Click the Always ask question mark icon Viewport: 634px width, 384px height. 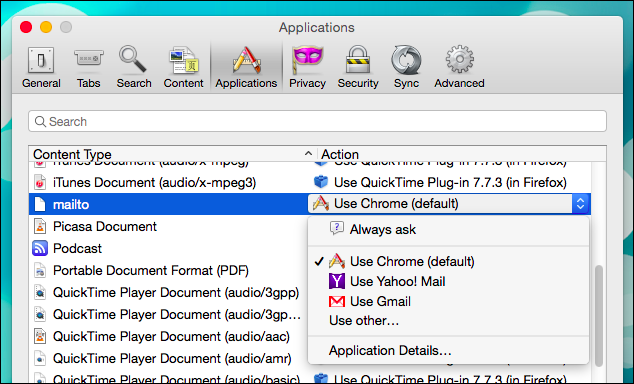[336, 228]
